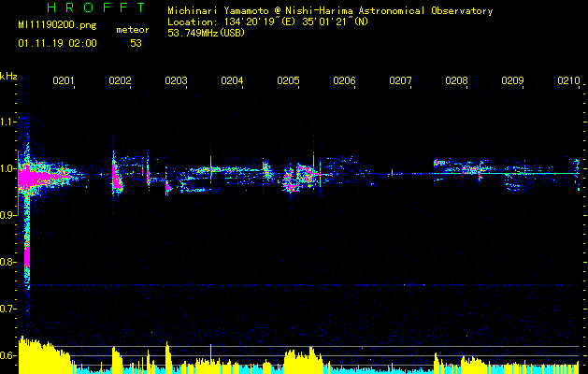Click the frequency text 53.749MHz(USB)
Viewport: 588px width, 374px height.
207,33
